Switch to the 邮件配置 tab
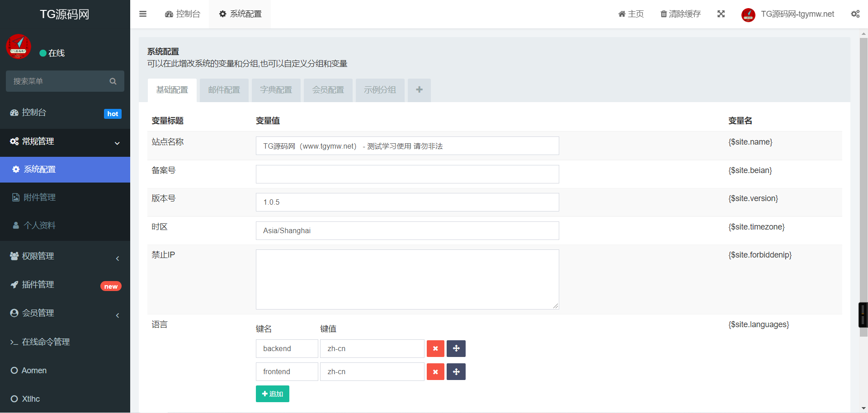 point(224,90)
